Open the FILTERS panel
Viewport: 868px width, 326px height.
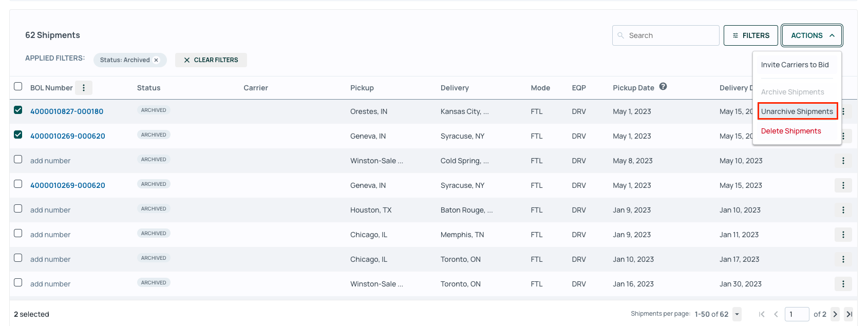pyautogui.click(x=750, y=35)
